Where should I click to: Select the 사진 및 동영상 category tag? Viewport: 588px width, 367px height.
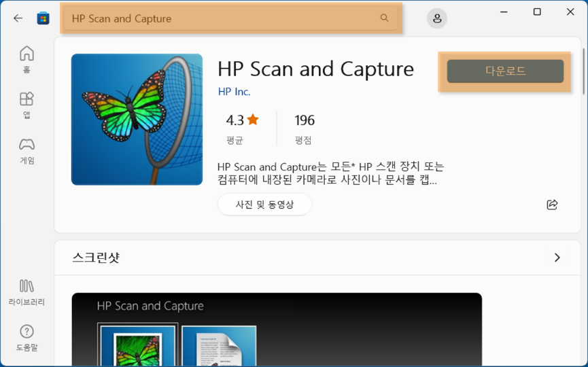[x=264, y=205]
